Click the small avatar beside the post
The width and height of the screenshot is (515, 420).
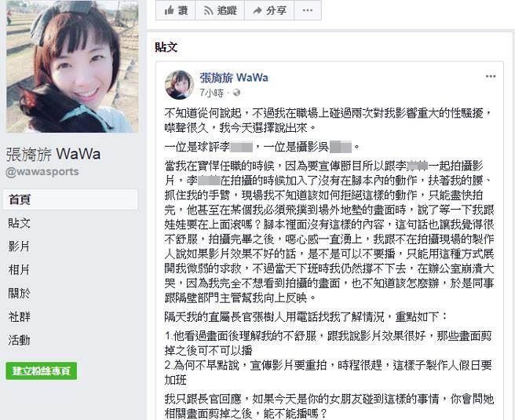179,85
